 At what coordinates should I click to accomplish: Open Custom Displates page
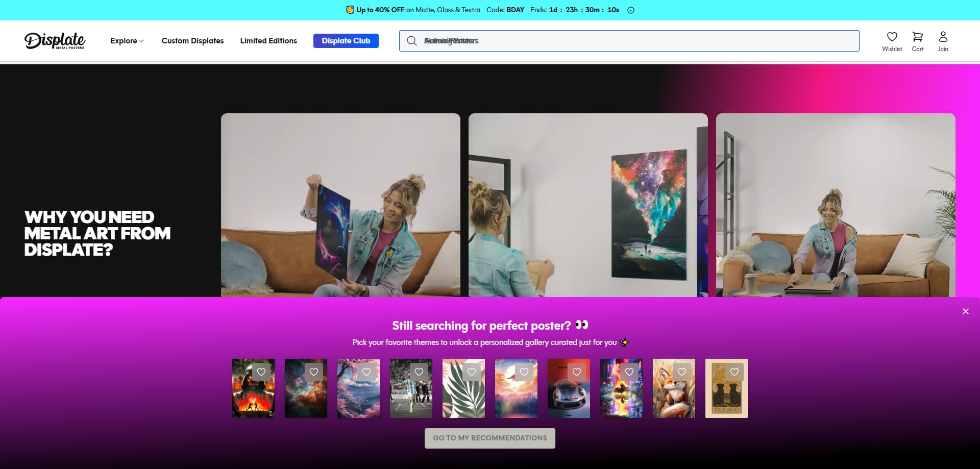[x=192, y=41]
